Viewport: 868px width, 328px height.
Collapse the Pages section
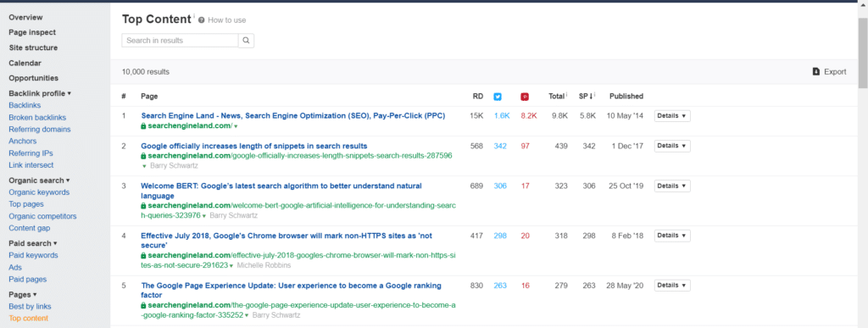[23, 295]
